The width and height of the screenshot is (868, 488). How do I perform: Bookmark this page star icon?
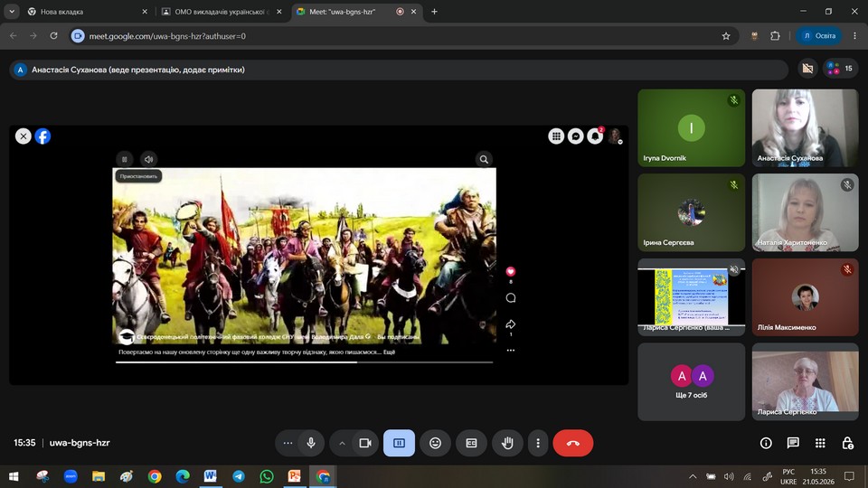726,36
